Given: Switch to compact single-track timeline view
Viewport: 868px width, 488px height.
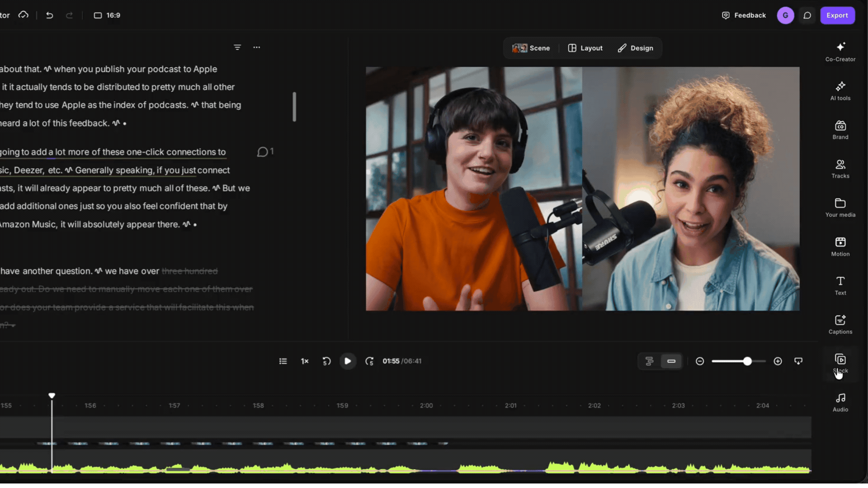Looking at the screenshot, I should coord(671,361).
